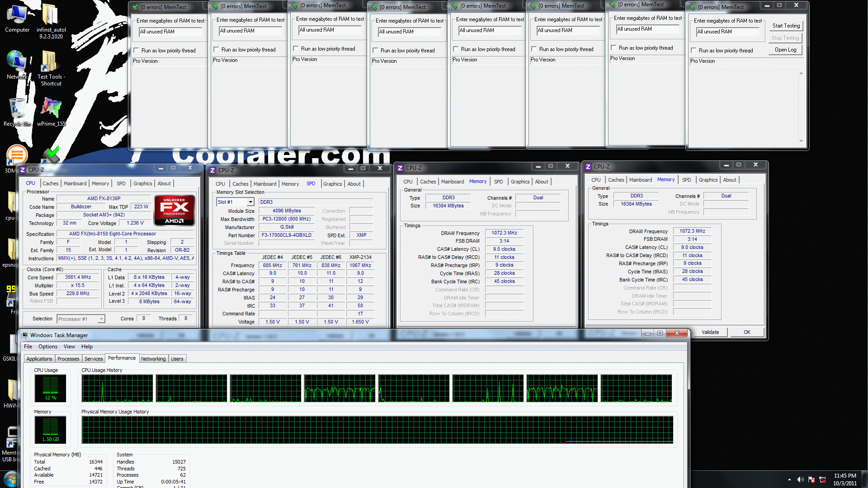Enable low priority thread in the fourth MemTest window
Screen dimensions: 868x488
tap(375, 51)
